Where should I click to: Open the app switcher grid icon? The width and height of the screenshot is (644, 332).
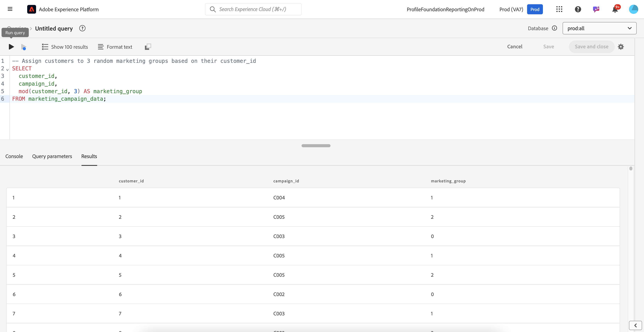pos(559,9)
